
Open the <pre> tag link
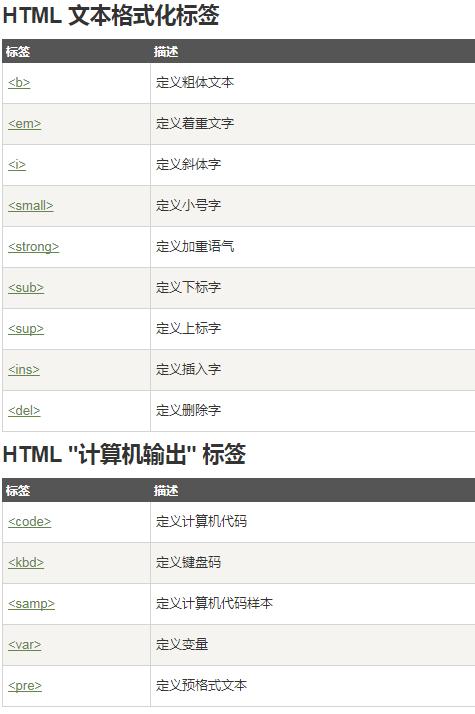click(25, 686)
